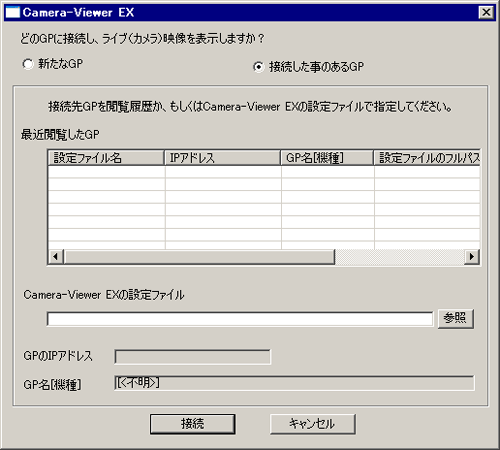Click the 設定ファイル名 column header
This screenshot has height=450, width=500.
coord(106,158)
